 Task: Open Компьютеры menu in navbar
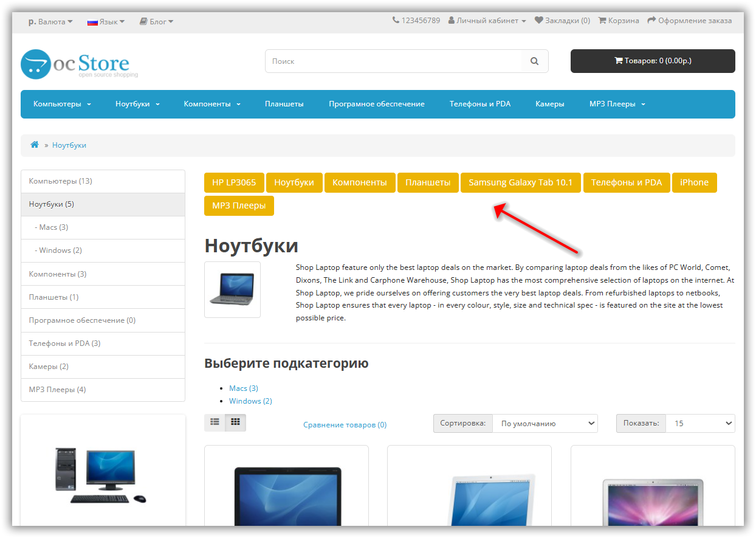[x=62, y=104]
